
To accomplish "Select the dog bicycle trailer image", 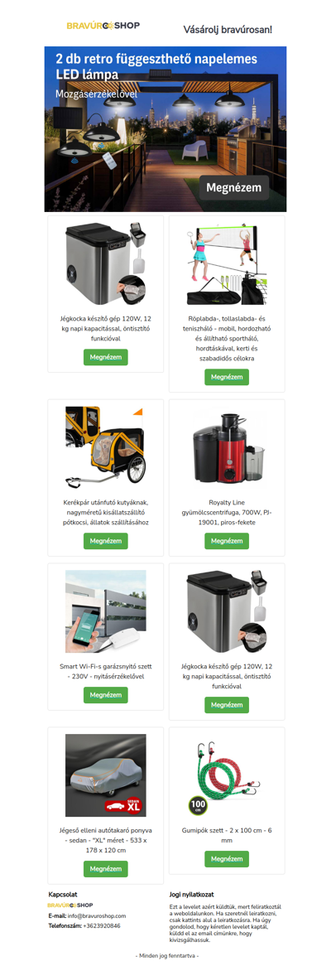I will 106,447.
